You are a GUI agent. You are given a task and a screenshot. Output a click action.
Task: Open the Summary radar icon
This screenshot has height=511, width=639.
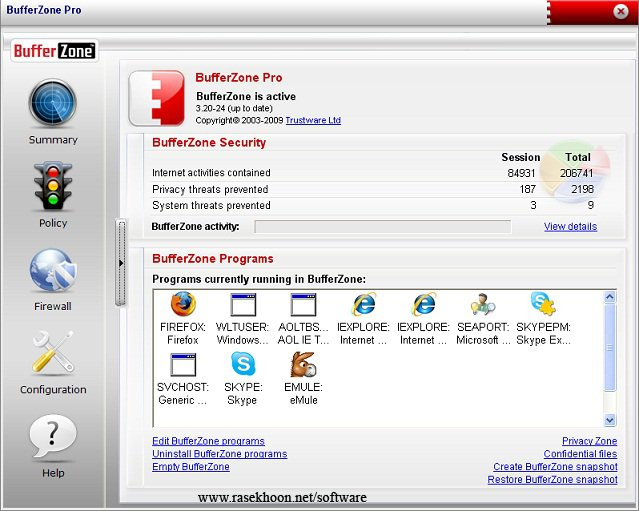pos(53,103)
